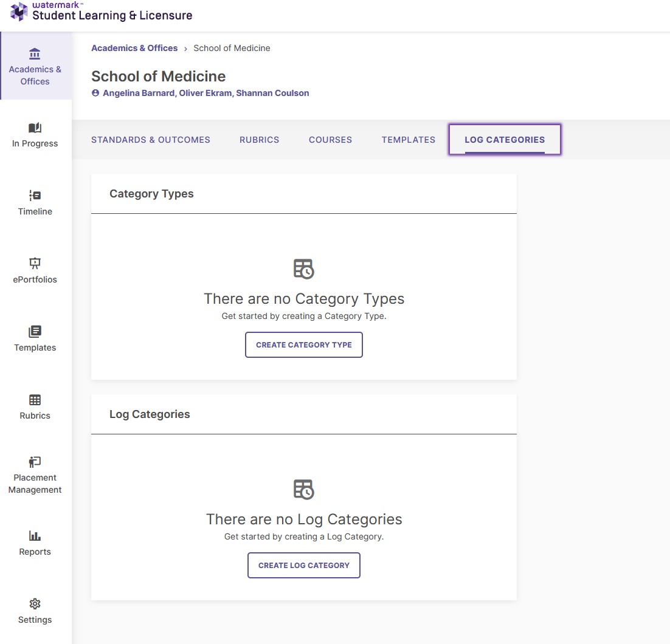The height and width of the screenshot is (644, 670).
Task: Switch to the Courses tab
Action: (330, 140)
